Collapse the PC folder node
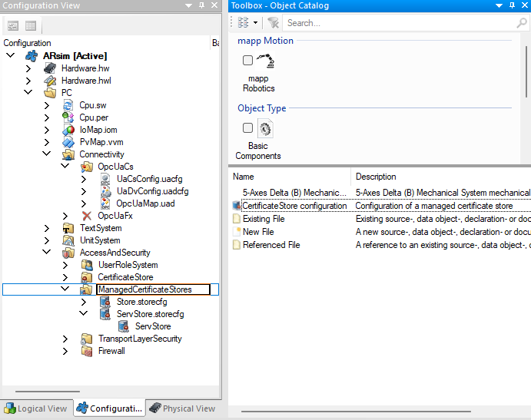The width and height of the screenshot is (531, 420). [x=28, y=91]
